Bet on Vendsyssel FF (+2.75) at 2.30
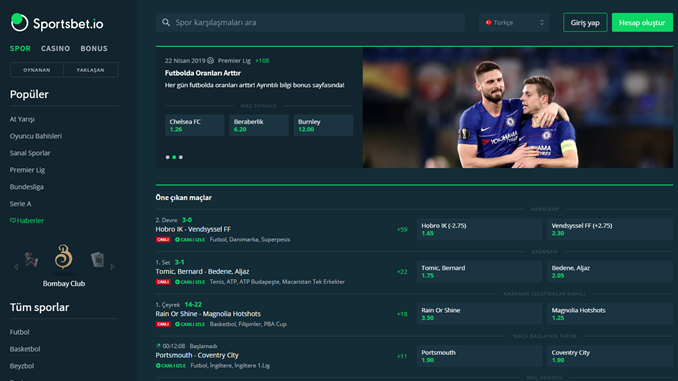 (x=610, y=229)
